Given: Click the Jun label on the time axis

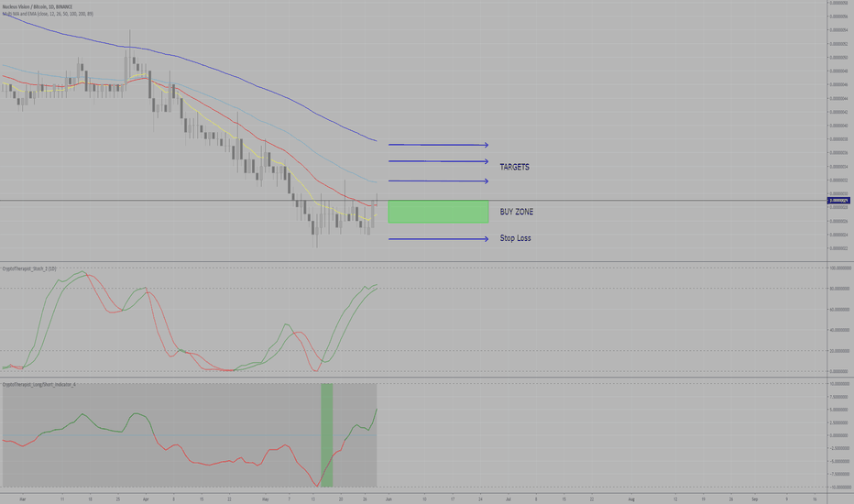Looking at the screenshot, I should pyautogui.click(x=389, y=499).
